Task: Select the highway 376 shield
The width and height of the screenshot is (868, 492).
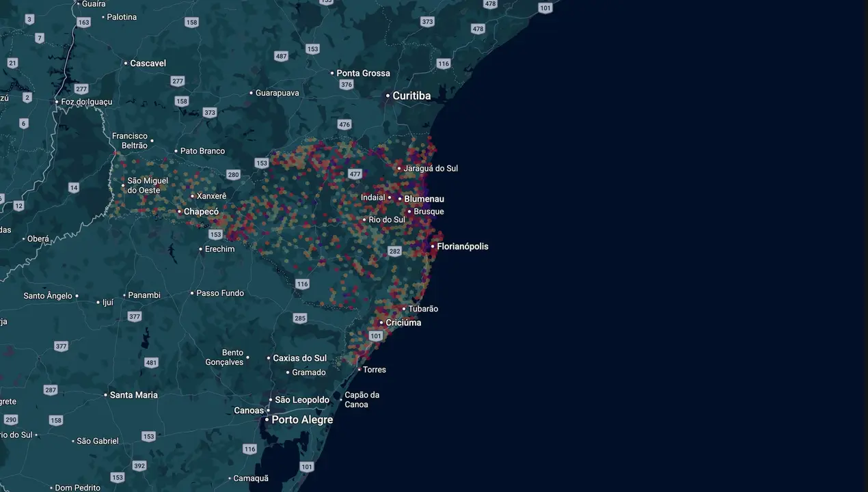Action: (347, 85)
